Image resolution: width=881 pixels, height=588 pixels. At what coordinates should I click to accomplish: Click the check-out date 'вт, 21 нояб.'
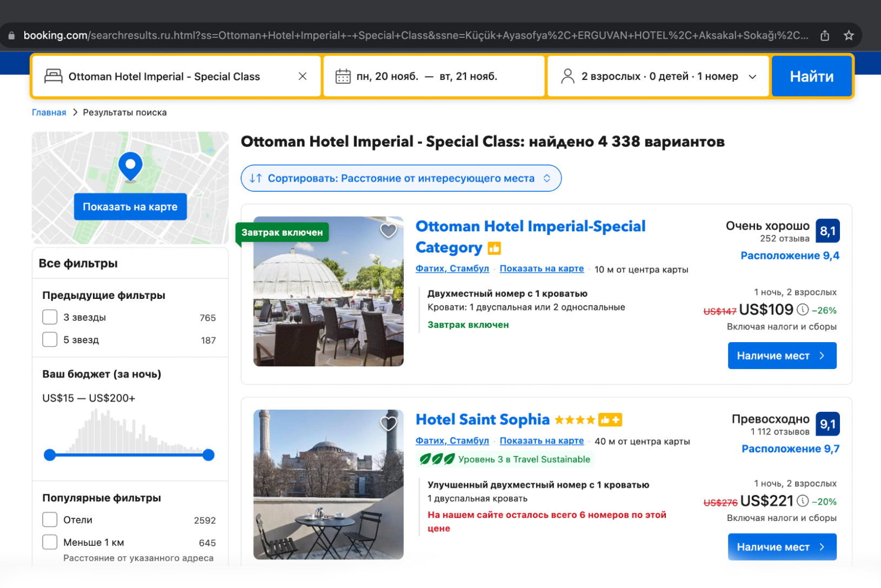click(468, 76)
